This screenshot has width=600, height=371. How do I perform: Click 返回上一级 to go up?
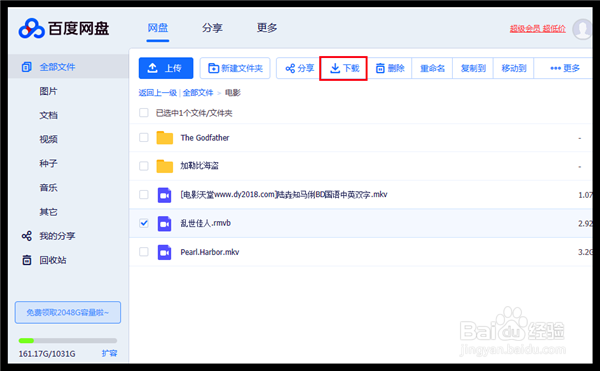click(157, 93)
